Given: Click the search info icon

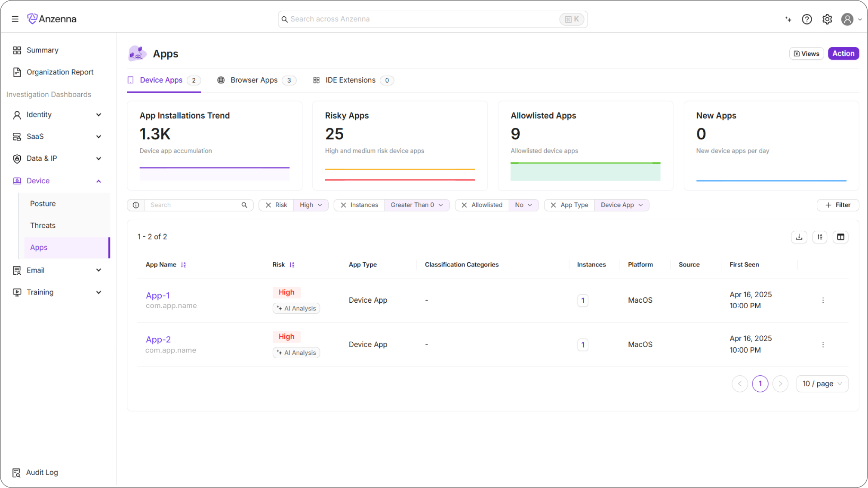Looking at the screenshot, I should click(136, 205).
